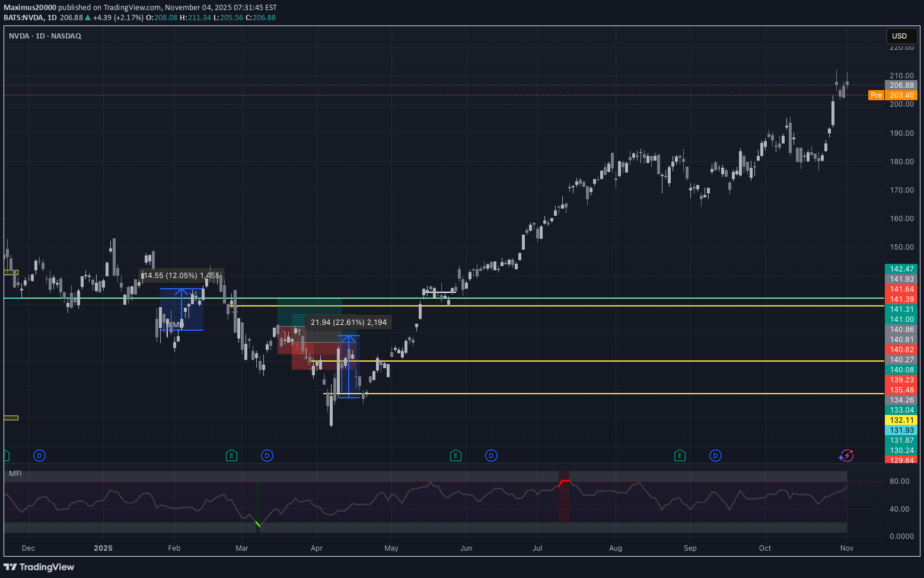
Task: Open the dividend marker near July on the timeline
Action: click(491, 455)
